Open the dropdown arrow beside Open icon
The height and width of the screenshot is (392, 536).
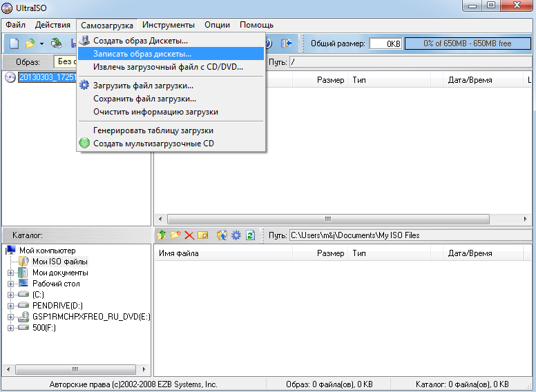tap(41, 43)
